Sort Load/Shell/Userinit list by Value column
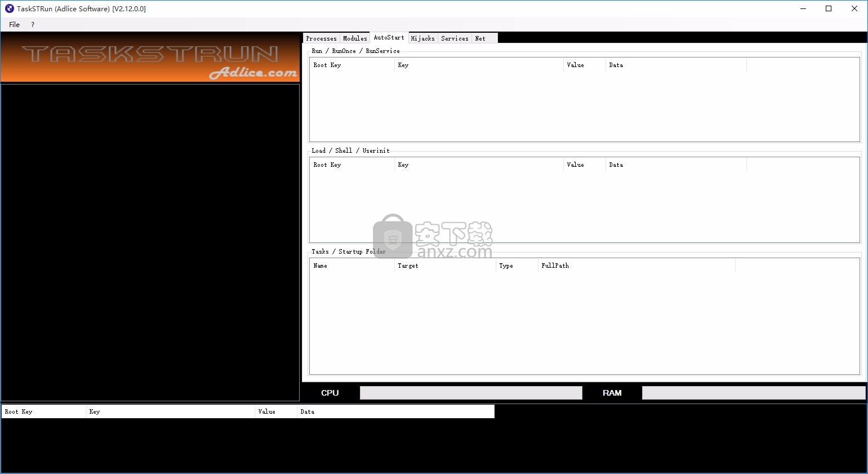868x474 pixels. (x=585, y=165)
